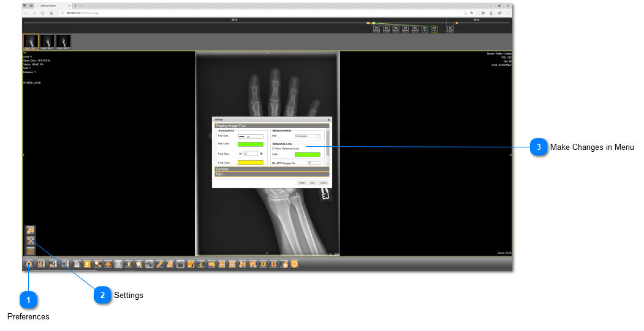Click the Save button in Settings
644x331 pixels.
click(x=312, y=183)
